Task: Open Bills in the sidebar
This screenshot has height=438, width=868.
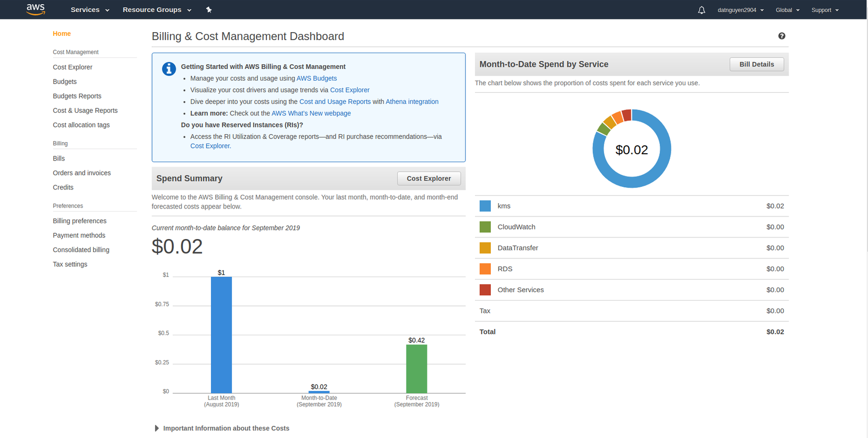Action: 59,158
